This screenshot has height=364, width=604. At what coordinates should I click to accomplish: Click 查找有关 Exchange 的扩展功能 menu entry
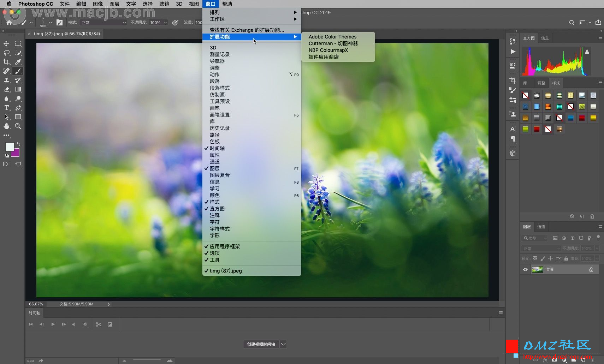(x=252, y=30)
